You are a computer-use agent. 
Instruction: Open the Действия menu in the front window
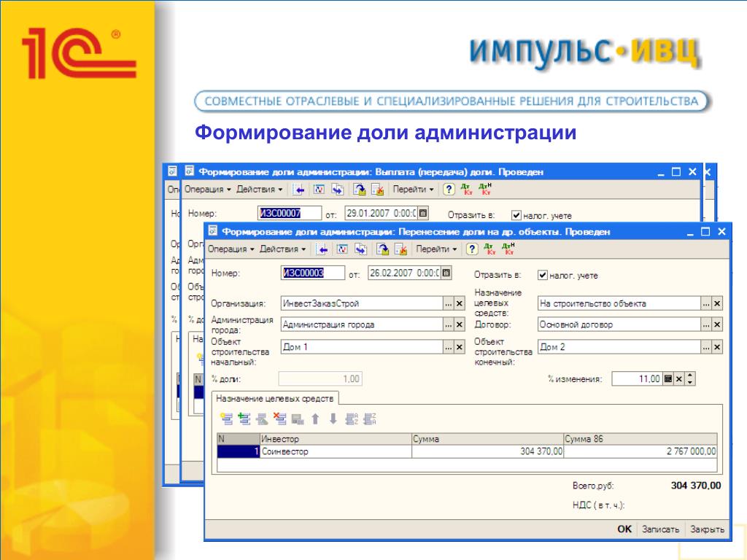pos(282,249)
